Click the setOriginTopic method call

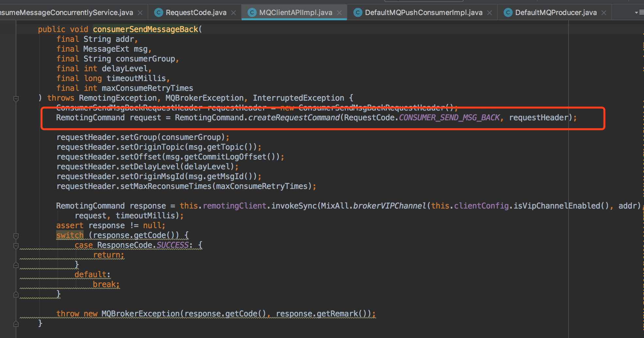pyautogui.click(x=152, y=147)
